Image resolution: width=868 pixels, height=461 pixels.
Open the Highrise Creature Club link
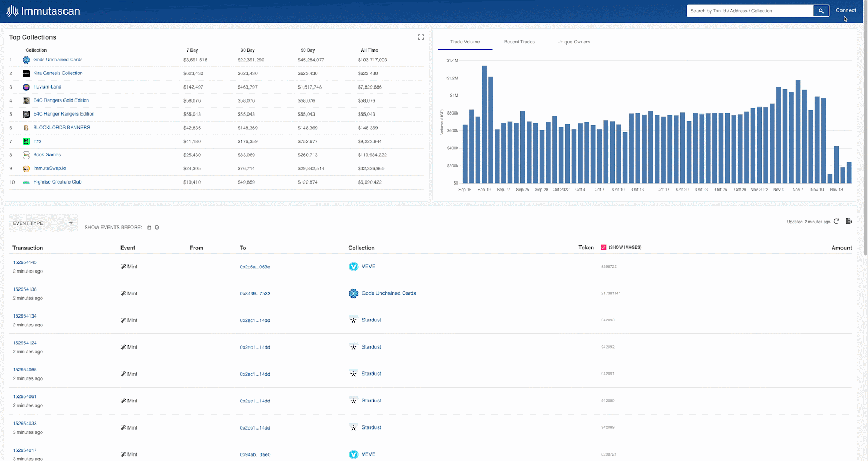tap(58, 182)
